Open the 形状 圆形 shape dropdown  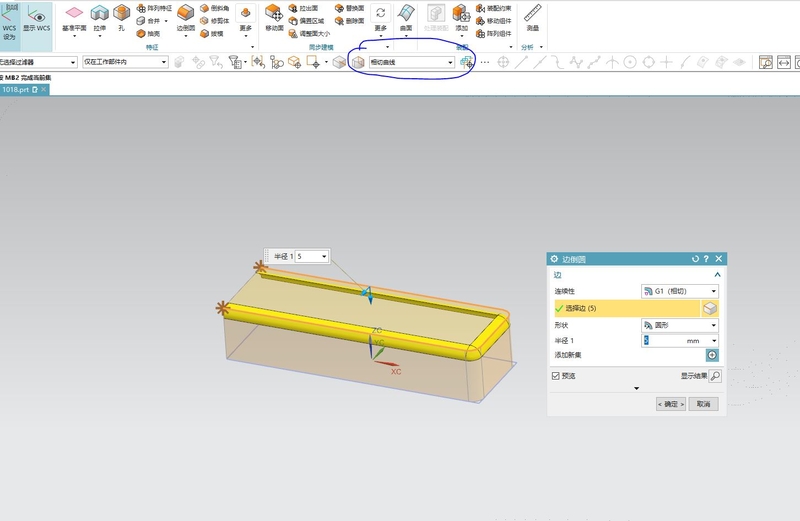(x=679, y=325)
